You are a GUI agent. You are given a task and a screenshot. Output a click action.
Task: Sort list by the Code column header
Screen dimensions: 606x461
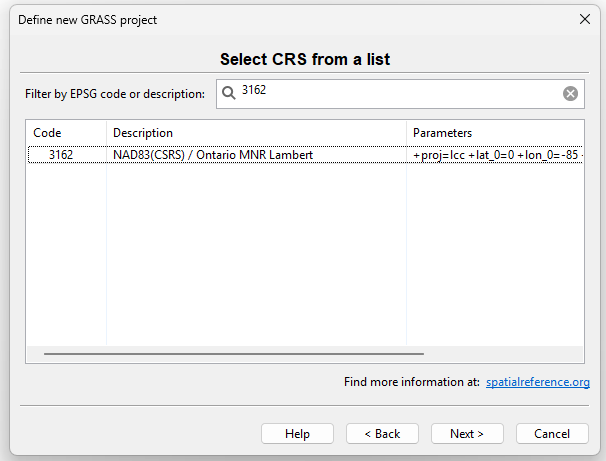click(x=66, y=133)
